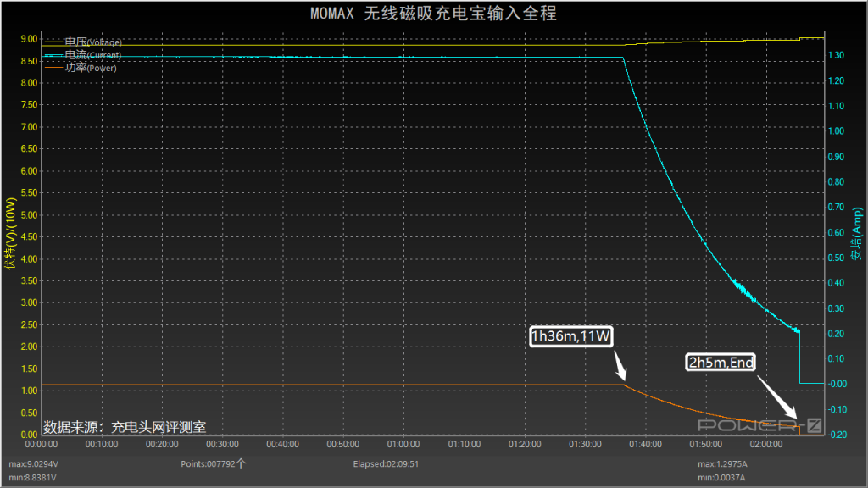Click the 00:50:00 time axis label

click(x=343, y=444)
